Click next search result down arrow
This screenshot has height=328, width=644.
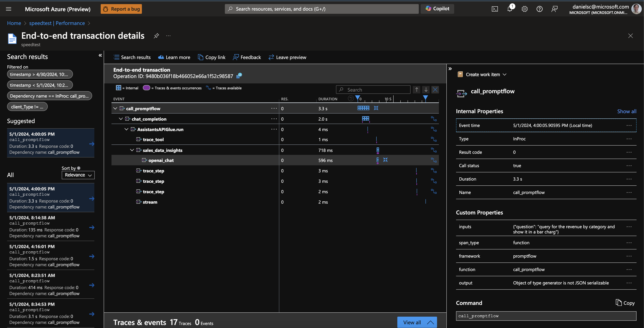426,90
